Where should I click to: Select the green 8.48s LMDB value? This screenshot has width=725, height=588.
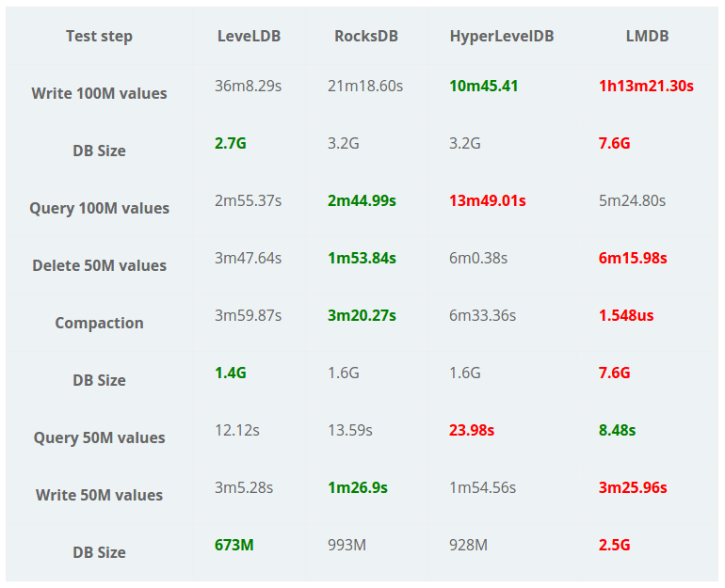[x=617, y=430]
